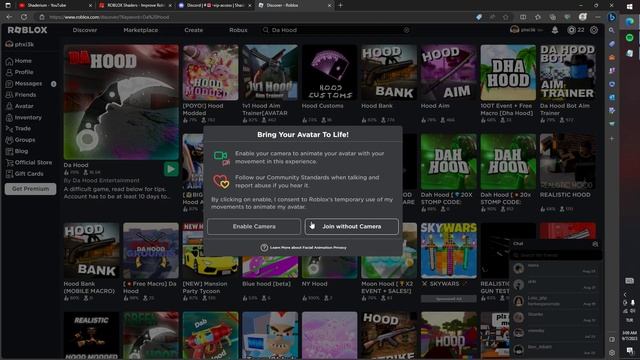Open a new browser tab
This screenshot has width=640, height=360.
(x=340, y=5)
